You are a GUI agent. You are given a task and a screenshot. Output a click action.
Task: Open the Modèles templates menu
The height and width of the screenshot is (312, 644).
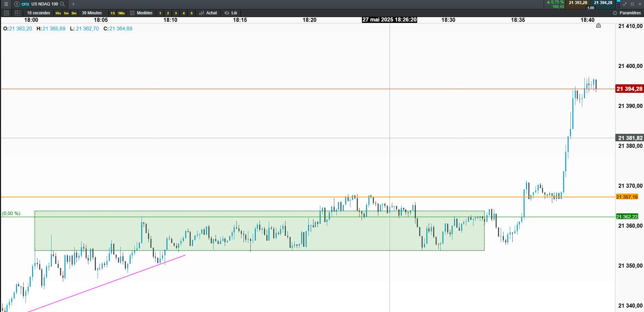point(141,13)
